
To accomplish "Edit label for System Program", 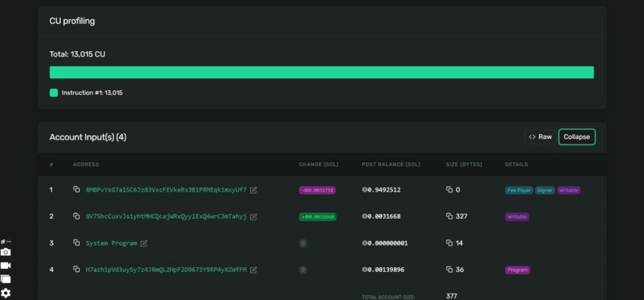I will 144,243.
